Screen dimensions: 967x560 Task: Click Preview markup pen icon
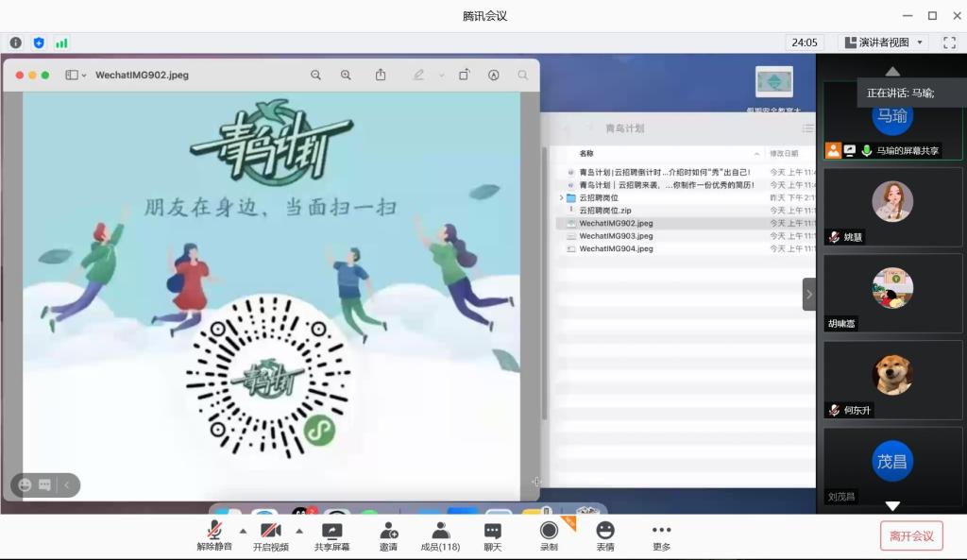tap(418, 75)
